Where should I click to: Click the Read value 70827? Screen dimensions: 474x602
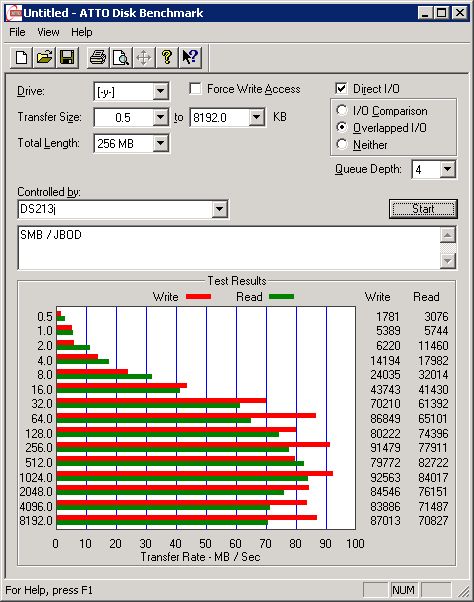click(433, 521)
